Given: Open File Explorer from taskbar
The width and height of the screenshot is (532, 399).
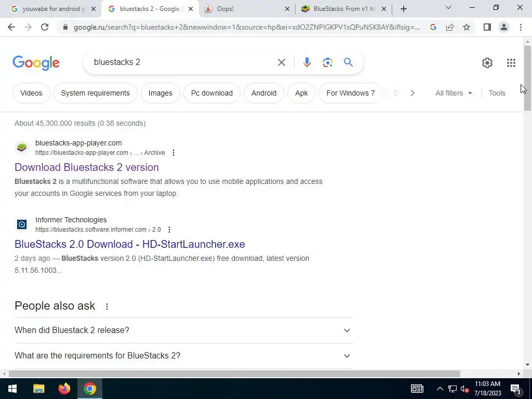Looking at the screenshot, I should (38, 389).
